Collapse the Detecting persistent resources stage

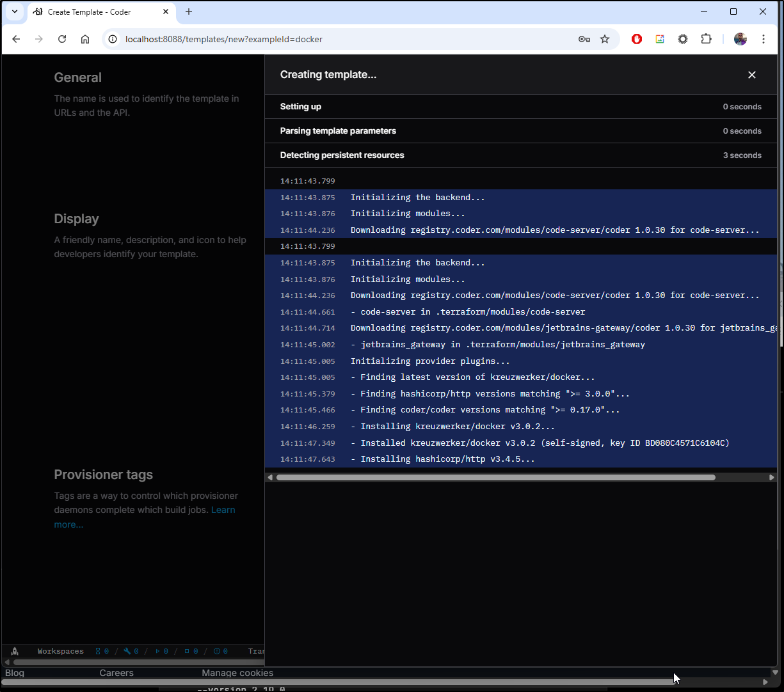521,155
